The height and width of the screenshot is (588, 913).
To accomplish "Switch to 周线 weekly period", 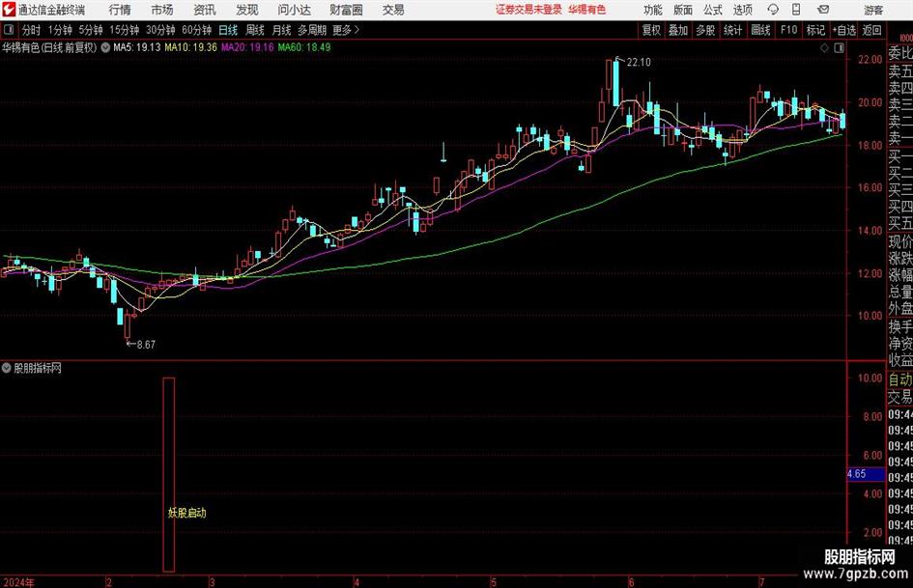I will pos(254,30).
